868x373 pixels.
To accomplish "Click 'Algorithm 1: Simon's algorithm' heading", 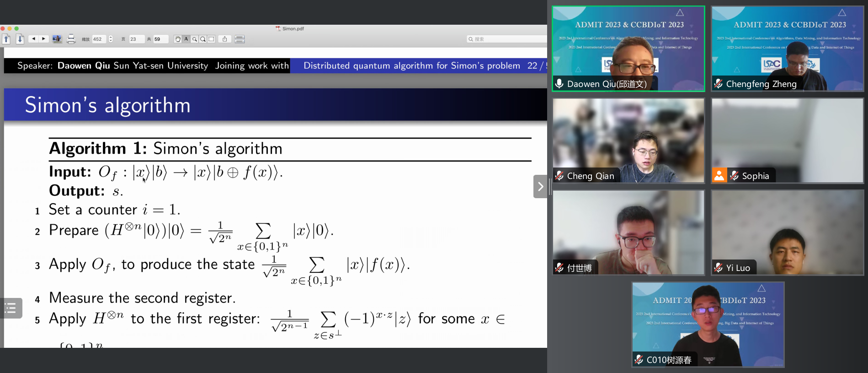I will point(165,149).
